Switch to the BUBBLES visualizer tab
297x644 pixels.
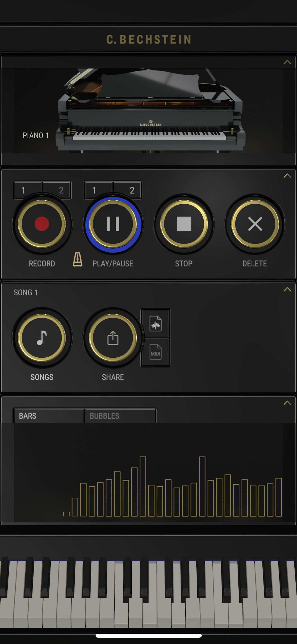click(120, 416)
